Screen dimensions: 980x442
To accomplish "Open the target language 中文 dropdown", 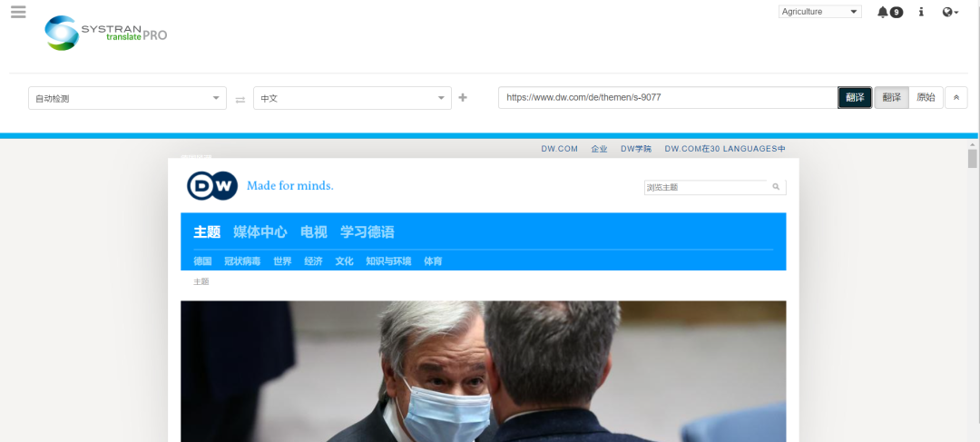I will click(x=352, y=98).
